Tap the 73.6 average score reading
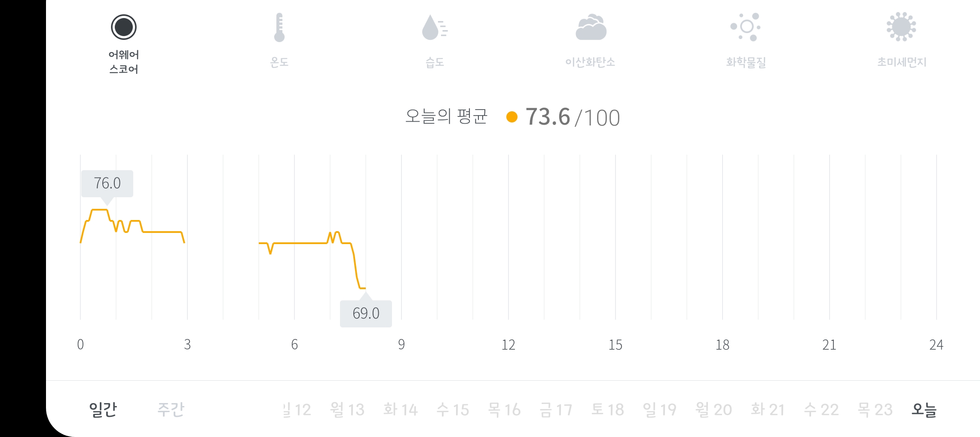Viewport: 980px width, 437px height. coord(548,117)
